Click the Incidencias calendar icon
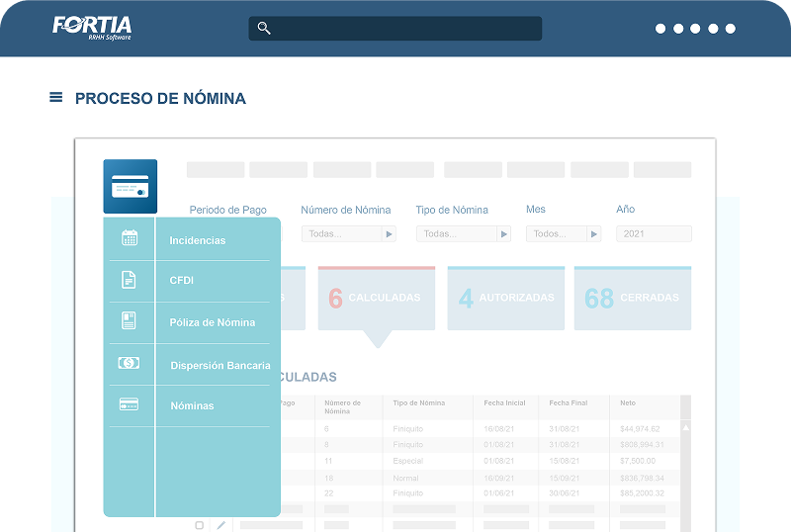791x532 pixels. [130, 238]
